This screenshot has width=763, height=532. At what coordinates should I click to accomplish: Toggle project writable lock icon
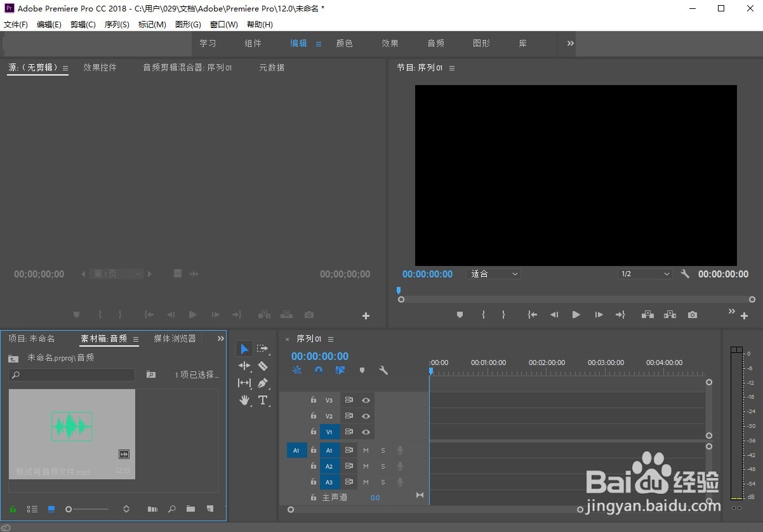(x=13, y=509)
